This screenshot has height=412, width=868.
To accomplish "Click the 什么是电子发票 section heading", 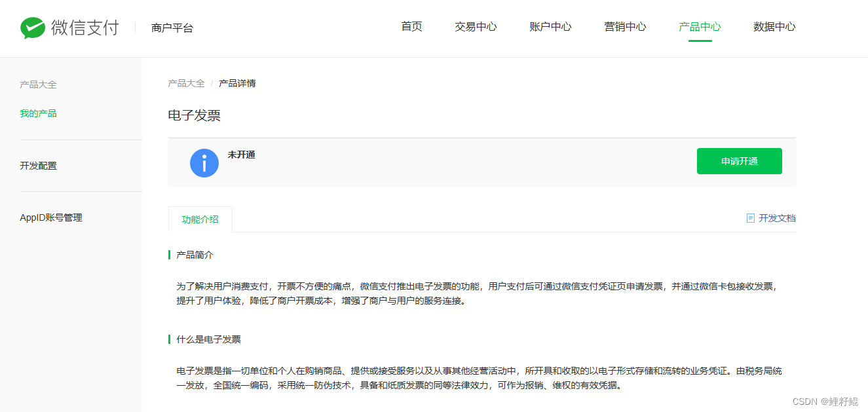I will coord(208,339).
